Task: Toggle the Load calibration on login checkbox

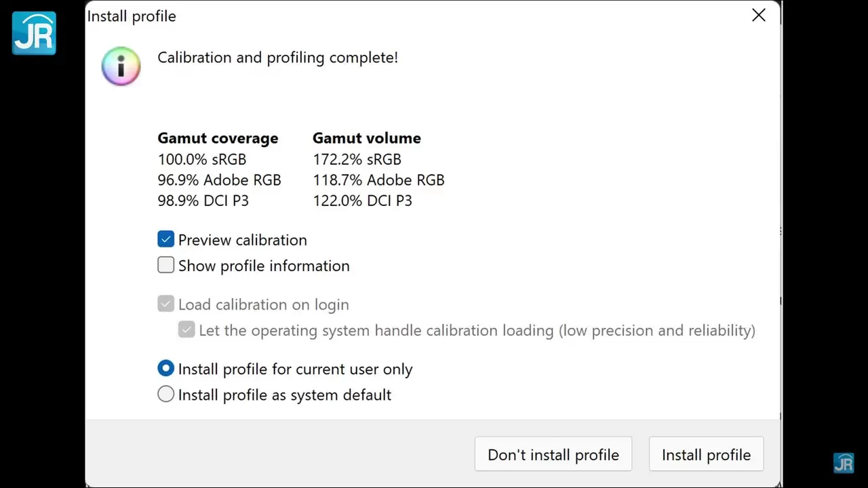Action: 166,304
